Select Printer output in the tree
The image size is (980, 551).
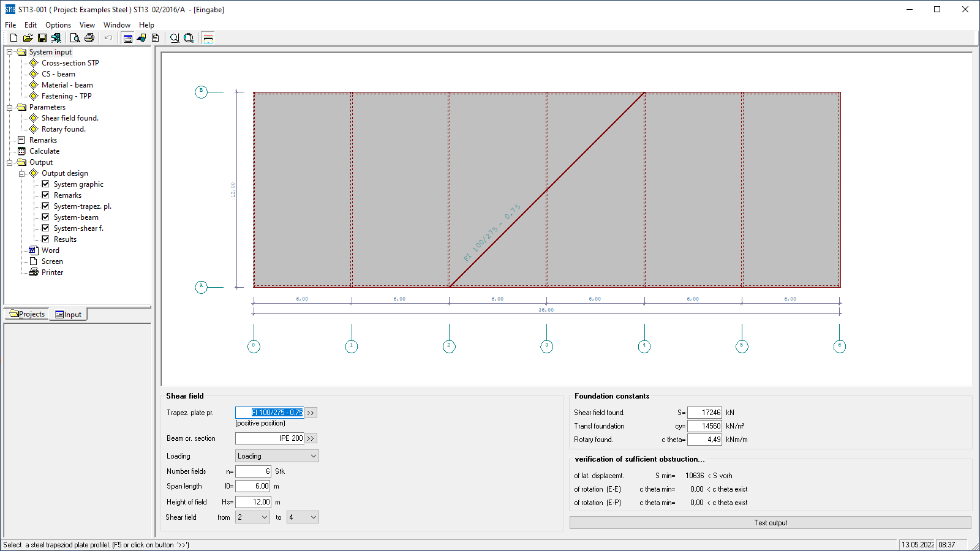(52, 272)
